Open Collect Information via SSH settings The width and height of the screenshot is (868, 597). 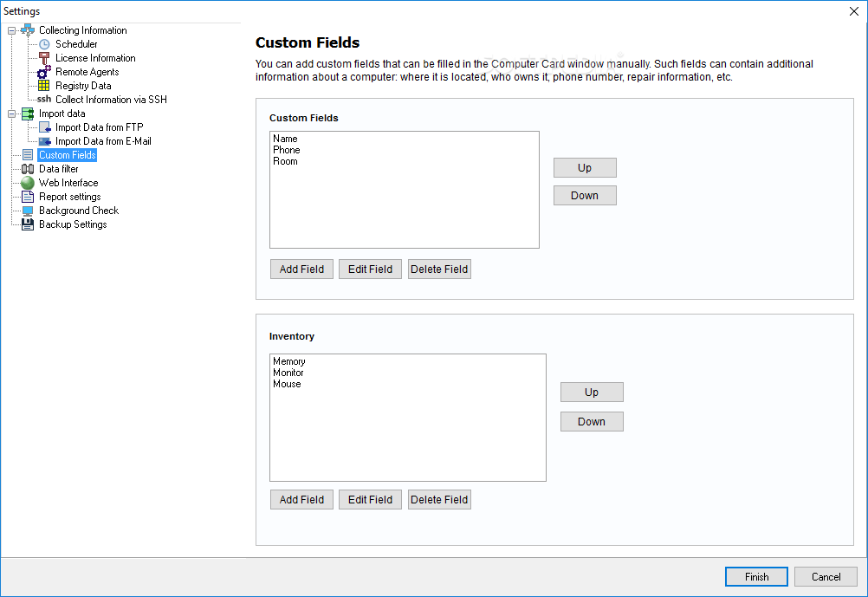pyautogui.click(x=111, y=100)
